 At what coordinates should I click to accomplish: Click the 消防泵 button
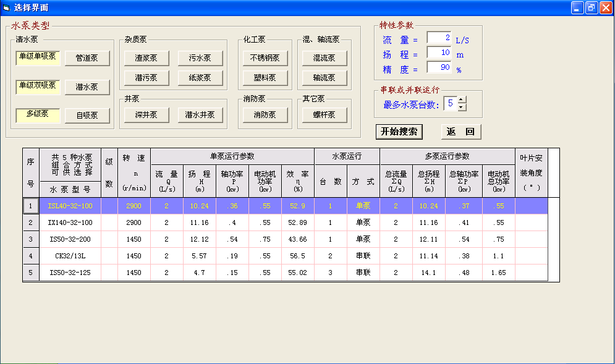coord(265,115)
